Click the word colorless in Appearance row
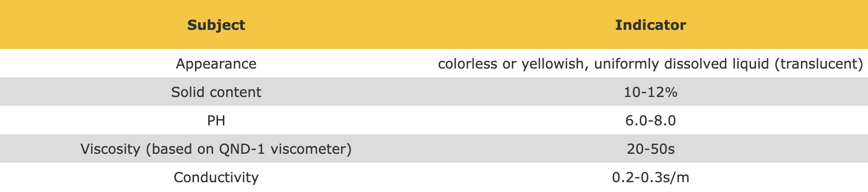This screenshot has width=868, height=192. [x=467, y=64]
